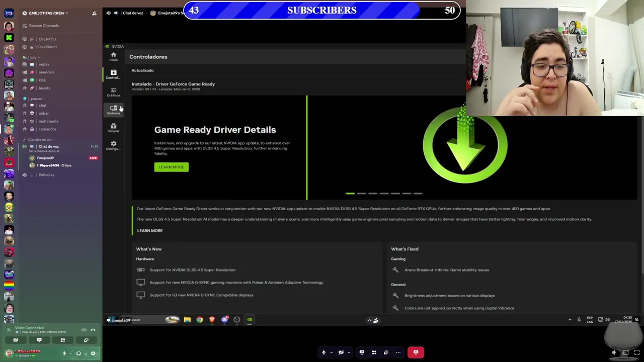Click user Flyers3434 in voice channel
This screenshot has width=644, height=362.
[48, 165]
